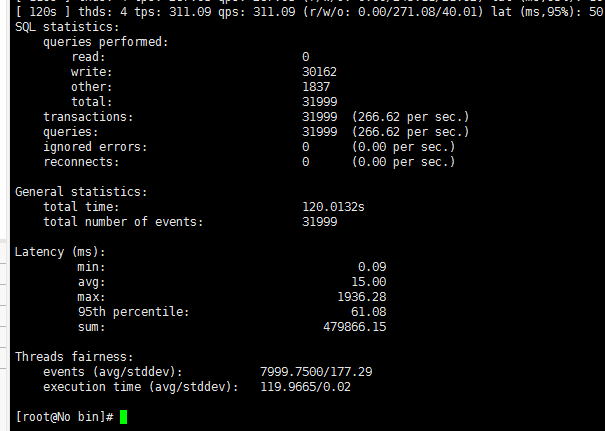Click '(266.62 per sec.)' on the queries row

(411, 132)
